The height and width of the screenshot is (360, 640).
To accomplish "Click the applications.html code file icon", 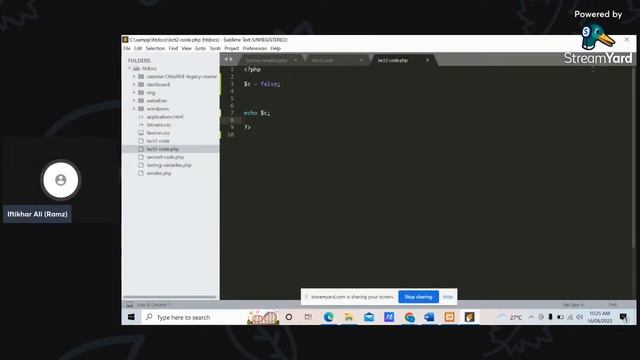I will [141, 117].
